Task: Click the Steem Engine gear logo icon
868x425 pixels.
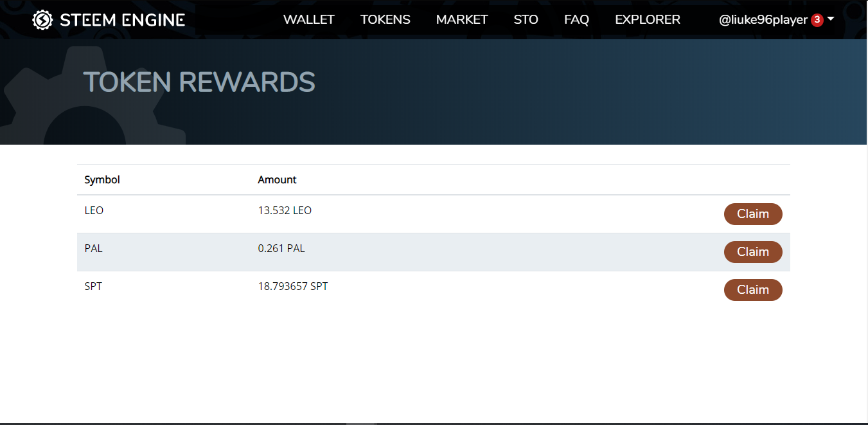Action: [43, 20]
